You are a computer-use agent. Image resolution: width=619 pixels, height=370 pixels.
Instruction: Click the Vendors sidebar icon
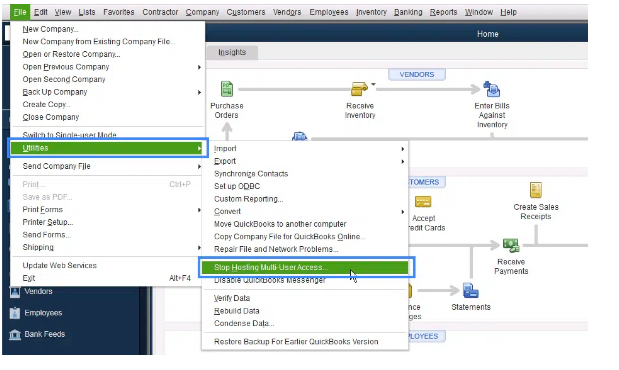coord(15,291)
